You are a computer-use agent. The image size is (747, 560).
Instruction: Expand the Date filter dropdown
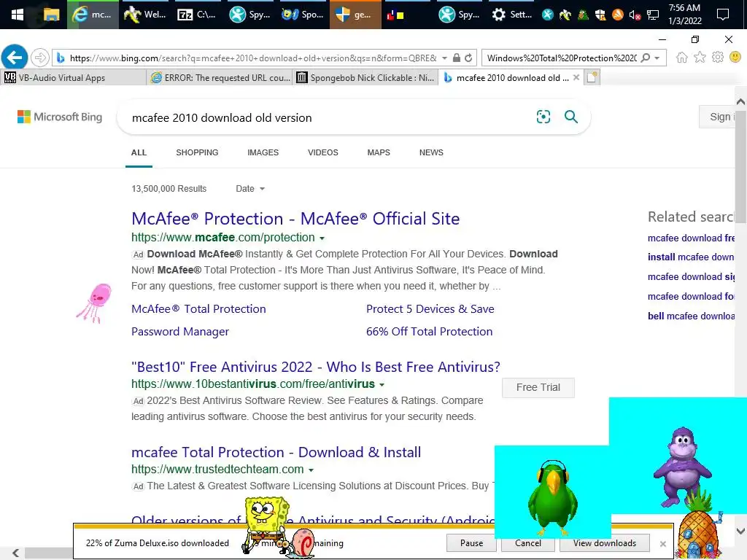point(250,189)
